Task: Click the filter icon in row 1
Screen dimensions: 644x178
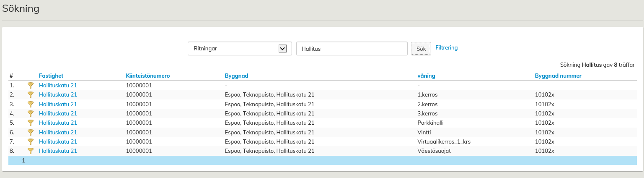Action: [30, 85]
